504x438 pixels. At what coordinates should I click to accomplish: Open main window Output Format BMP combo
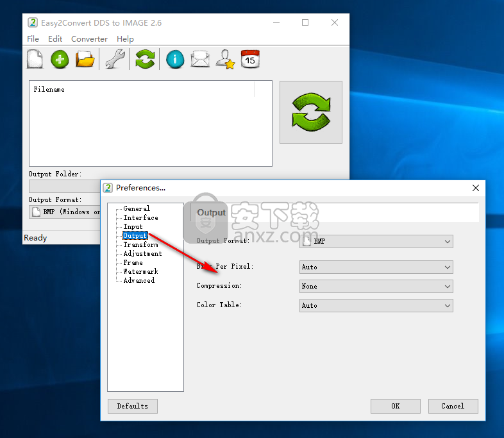[64, 212]
